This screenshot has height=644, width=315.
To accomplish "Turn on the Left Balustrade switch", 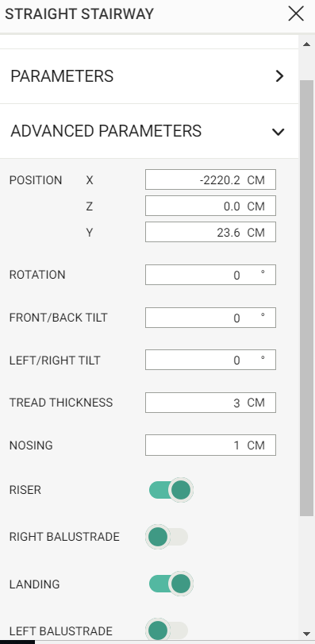I will click(167, 631).
